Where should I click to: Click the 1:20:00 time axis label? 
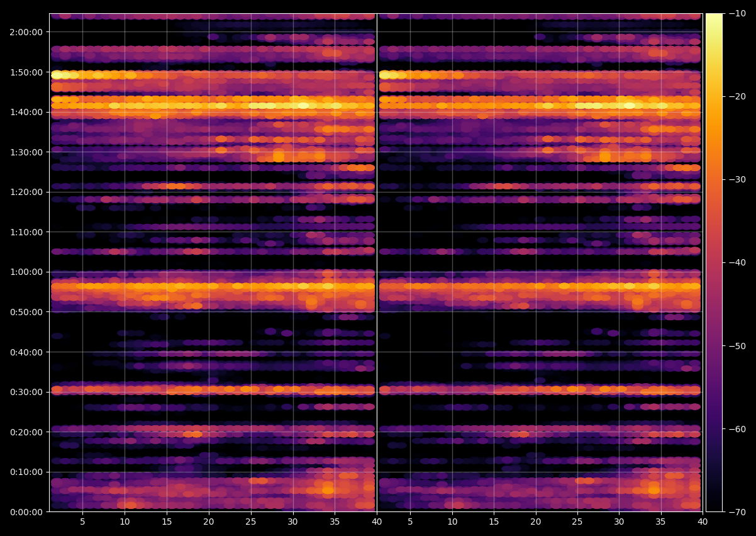pyautogui.click(x=26, y=192)
